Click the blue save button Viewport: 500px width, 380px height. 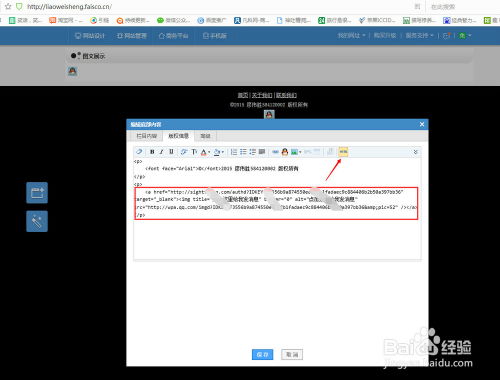pyautogui.click(x=262, y=354)
